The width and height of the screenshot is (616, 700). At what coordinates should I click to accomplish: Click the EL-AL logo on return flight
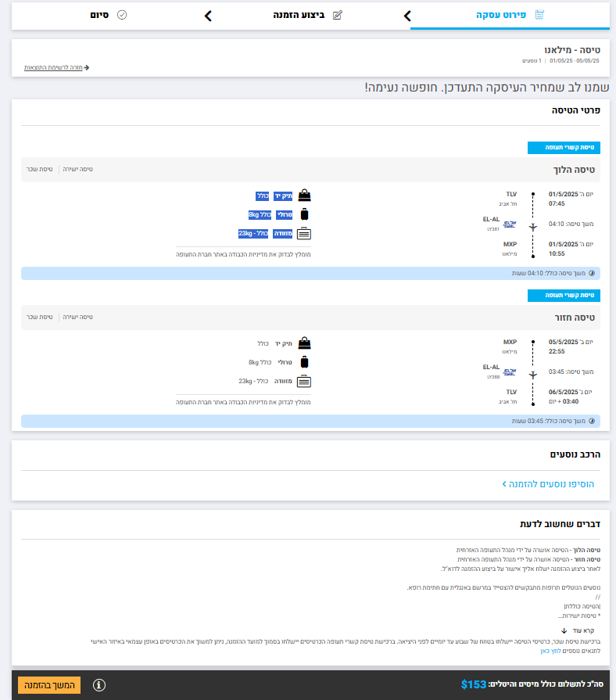click(x=510, y=372)
